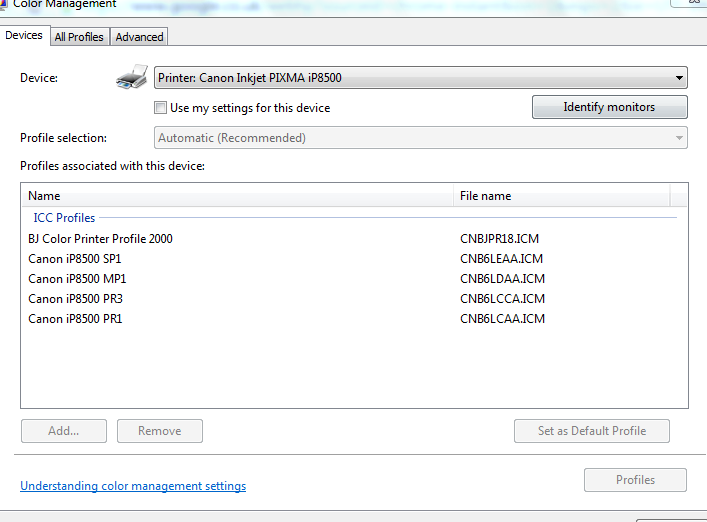707x522 pixels.
Task: Expand the Profile selection dropdown
Action: pyautogui.click(x=420, y=138)
